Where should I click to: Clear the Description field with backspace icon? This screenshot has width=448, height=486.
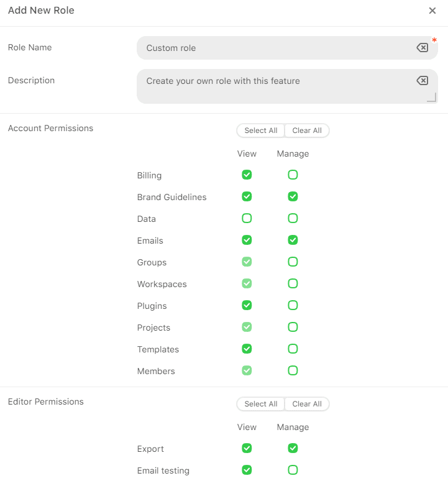[423, 81]
